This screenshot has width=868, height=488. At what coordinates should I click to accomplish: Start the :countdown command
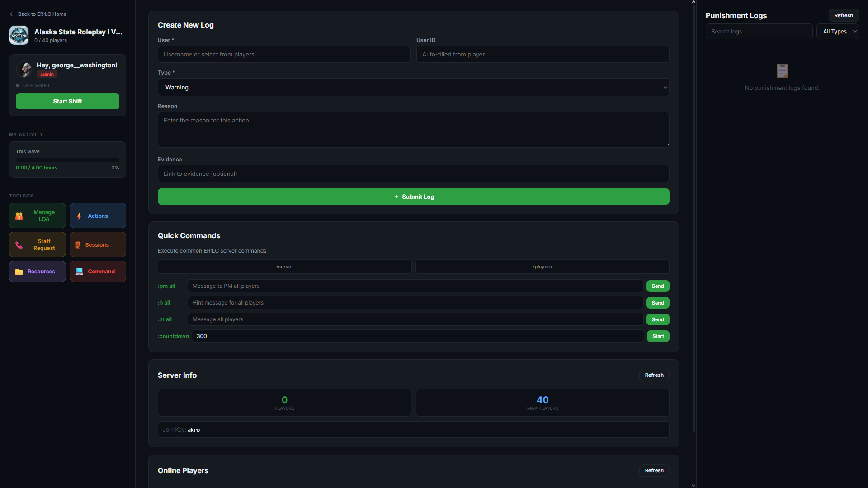pos(658,336)
